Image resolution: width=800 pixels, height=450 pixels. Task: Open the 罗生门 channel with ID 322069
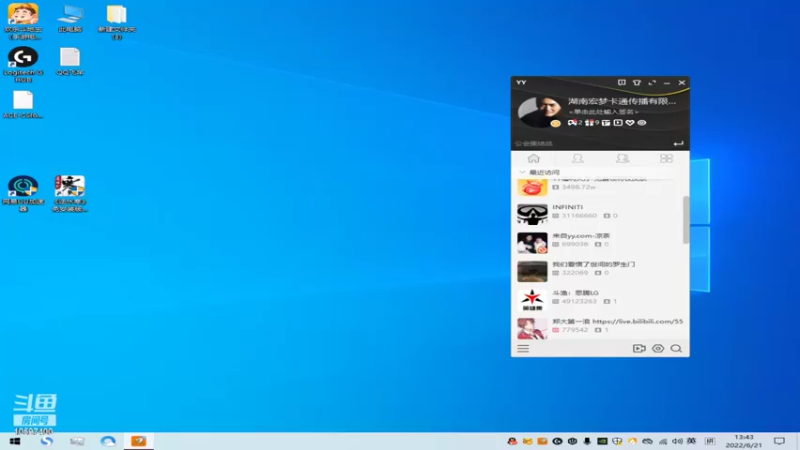click(597, 271)
